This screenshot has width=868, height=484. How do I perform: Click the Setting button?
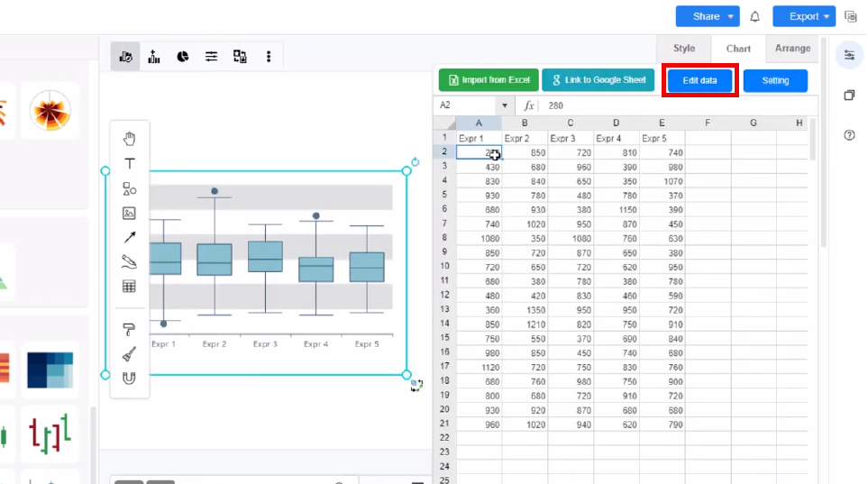click(x=775, y=80)
